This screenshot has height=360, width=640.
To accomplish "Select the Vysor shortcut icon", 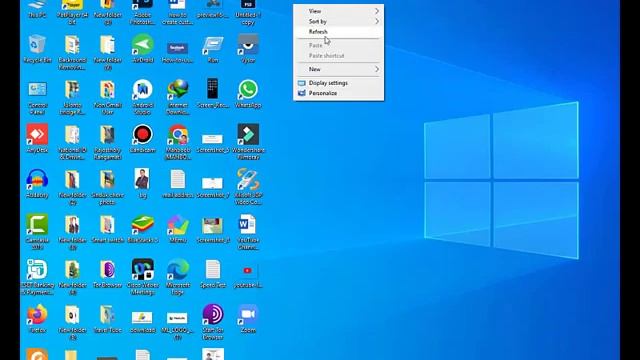I will pos(248,49).
